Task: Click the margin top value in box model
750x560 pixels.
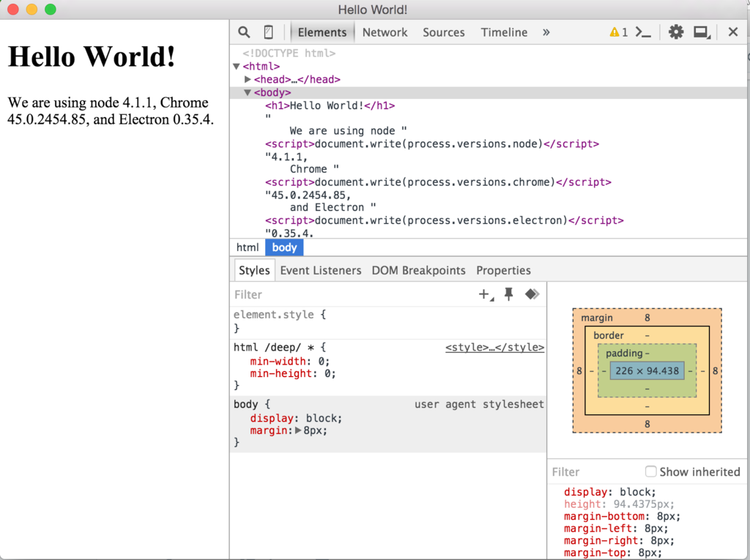Action: pos(647,318)
